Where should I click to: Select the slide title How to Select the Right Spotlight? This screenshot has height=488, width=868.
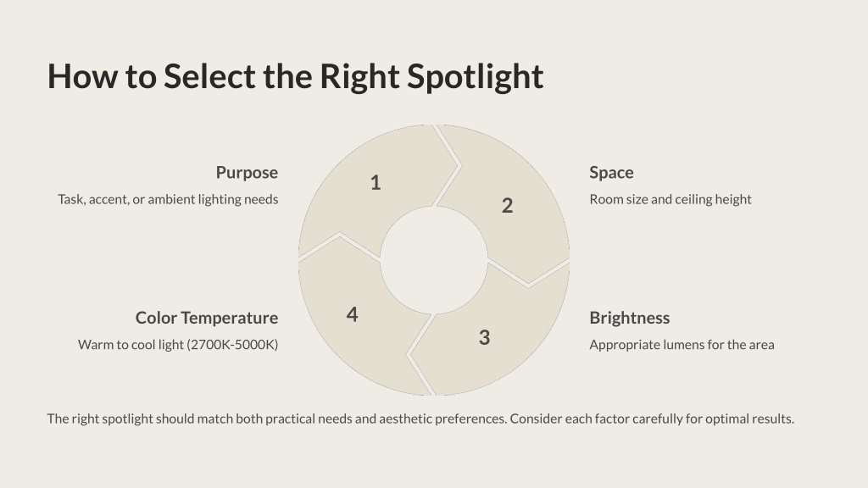coord(296,76)
